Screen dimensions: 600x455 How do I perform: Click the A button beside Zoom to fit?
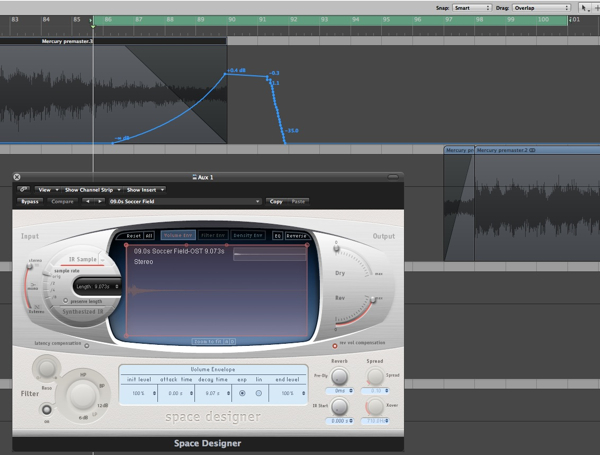(x=227, y=341)
